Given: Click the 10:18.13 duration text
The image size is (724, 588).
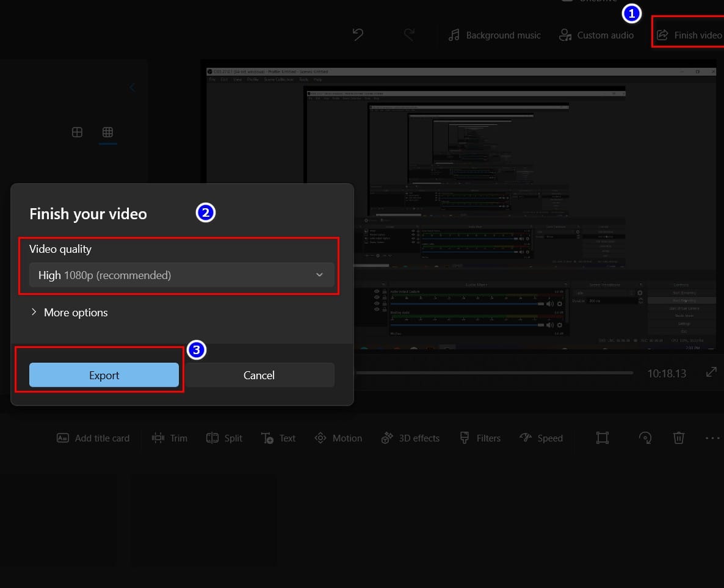Looking at the screenshot, I should coord(667,373).
